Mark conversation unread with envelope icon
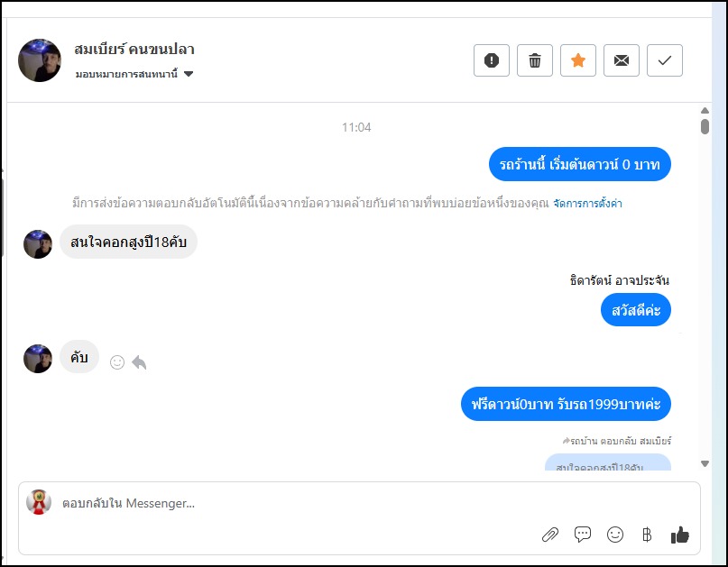Screen dimensions: 728x567 [622, 60]
